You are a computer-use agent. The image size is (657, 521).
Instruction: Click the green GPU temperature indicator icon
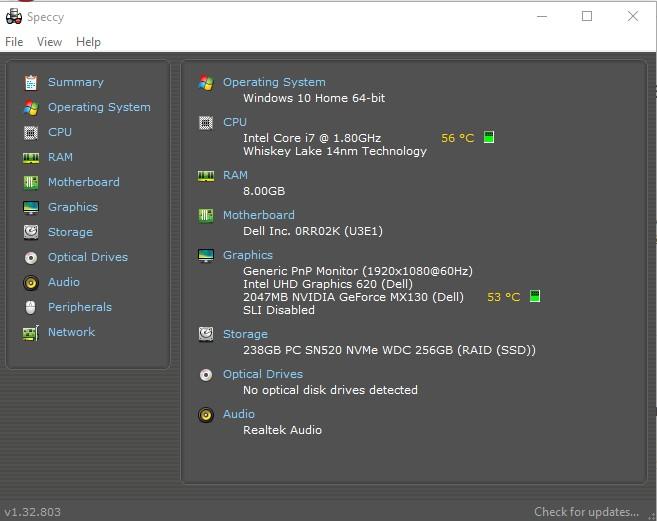tap(535, 296)
